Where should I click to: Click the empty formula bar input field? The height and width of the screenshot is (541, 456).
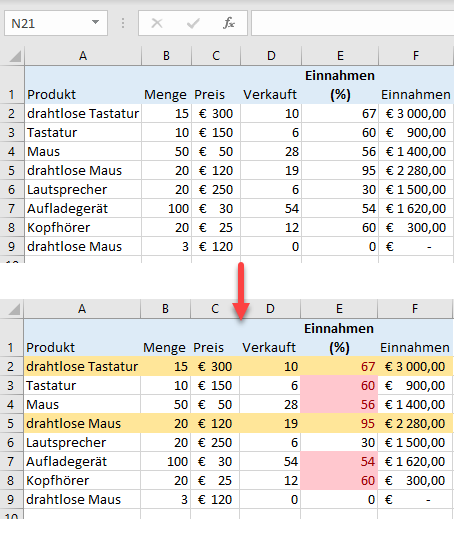(353, 23)
